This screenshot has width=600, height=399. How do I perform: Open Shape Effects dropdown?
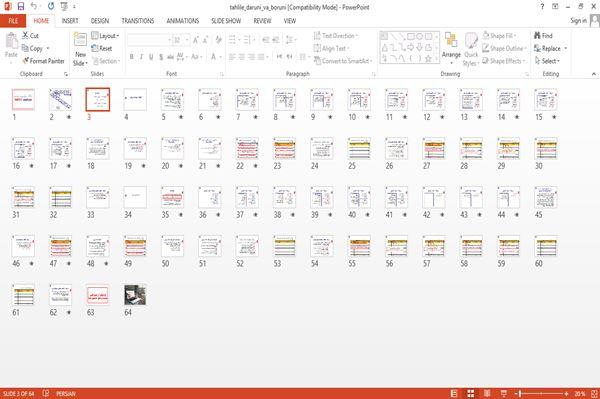[504, 61]
